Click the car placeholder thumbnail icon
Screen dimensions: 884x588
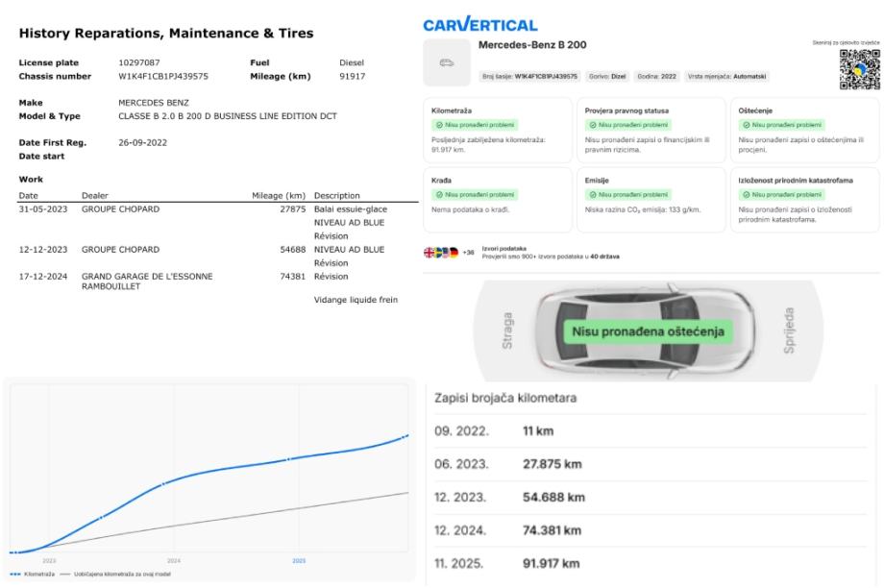click(447, 62)
